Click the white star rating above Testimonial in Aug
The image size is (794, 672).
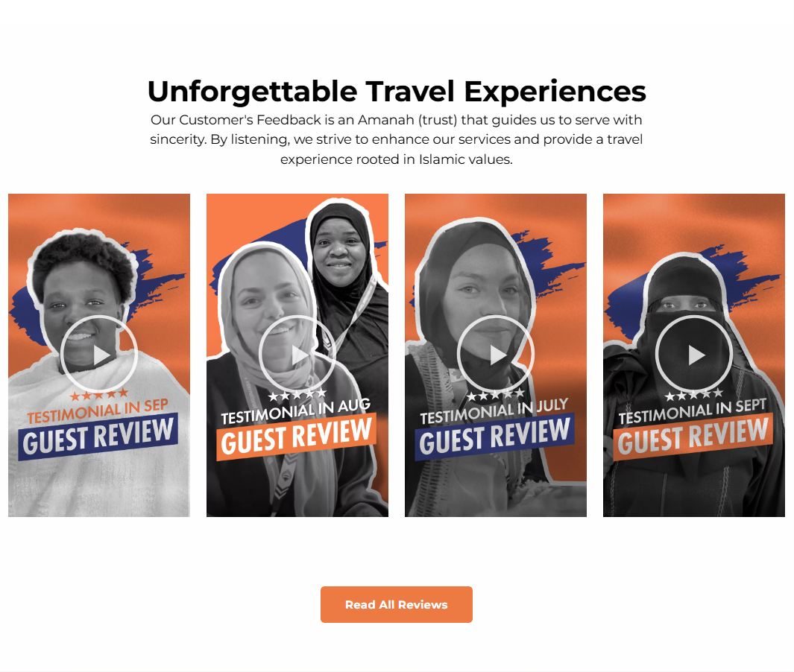coord(297,394)
